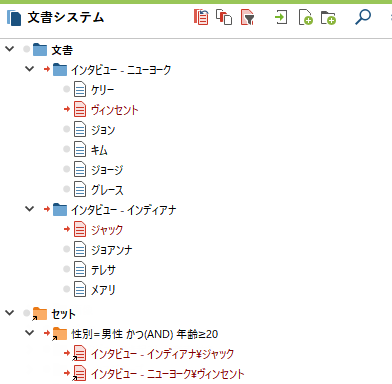Click the インタビュー - インディアナ folder icon
Screen dimensions: 392x384
click(x=60, y=210)
